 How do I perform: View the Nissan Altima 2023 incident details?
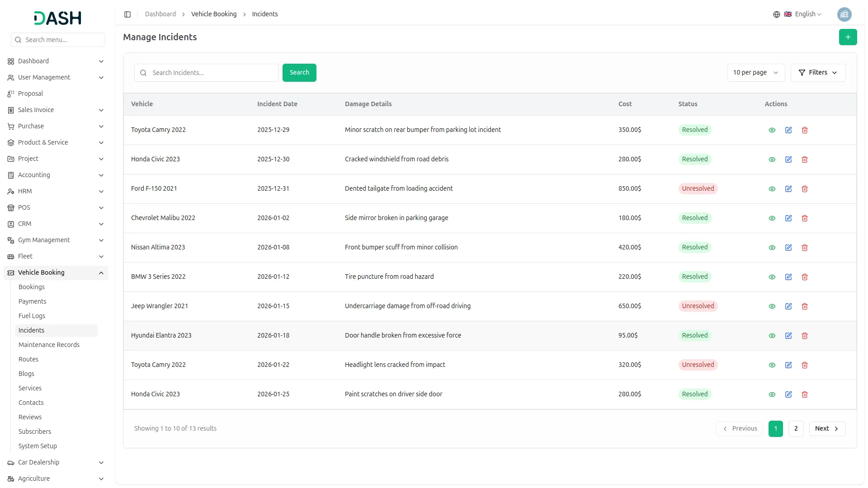point(772,248)
